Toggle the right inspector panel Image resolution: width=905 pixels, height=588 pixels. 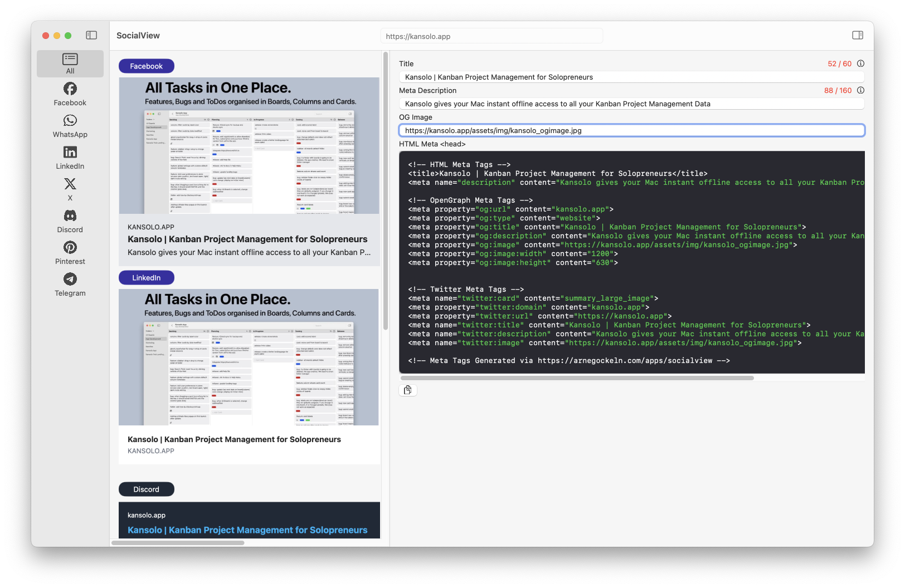pos(858,35)
